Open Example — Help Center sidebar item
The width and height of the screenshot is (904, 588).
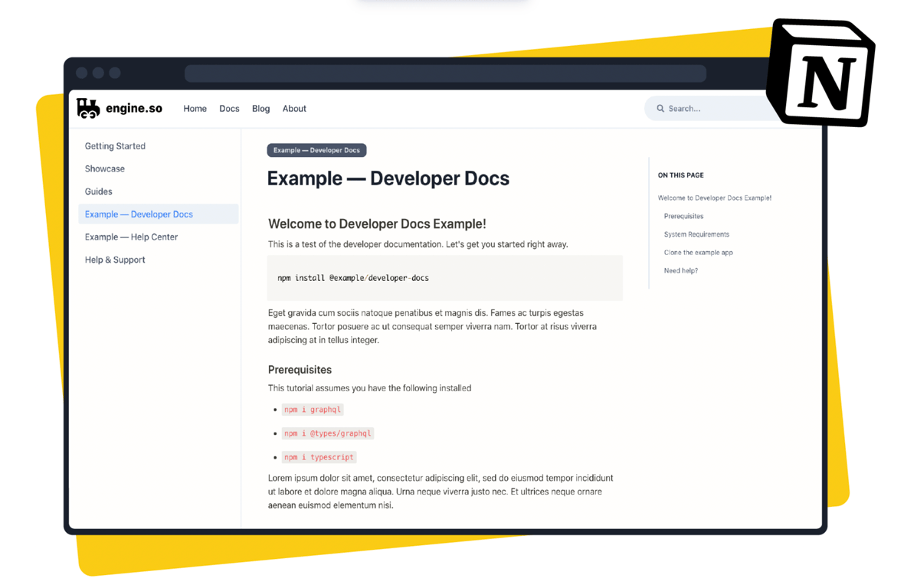pyautogui.click(x=131, y=237)
